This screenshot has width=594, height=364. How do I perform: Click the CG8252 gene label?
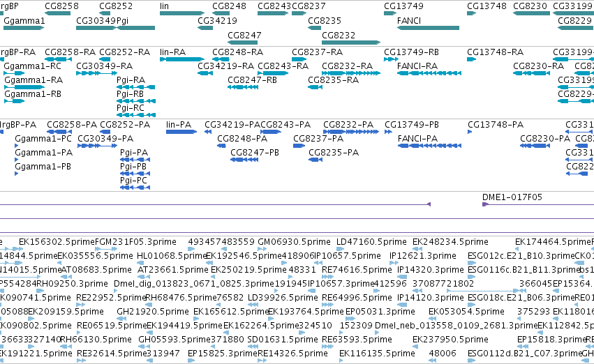pos(116,6)
